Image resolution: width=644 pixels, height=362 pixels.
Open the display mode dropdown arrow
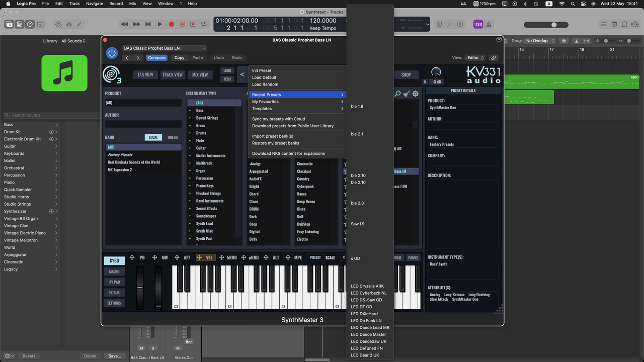tap(427, 24)
